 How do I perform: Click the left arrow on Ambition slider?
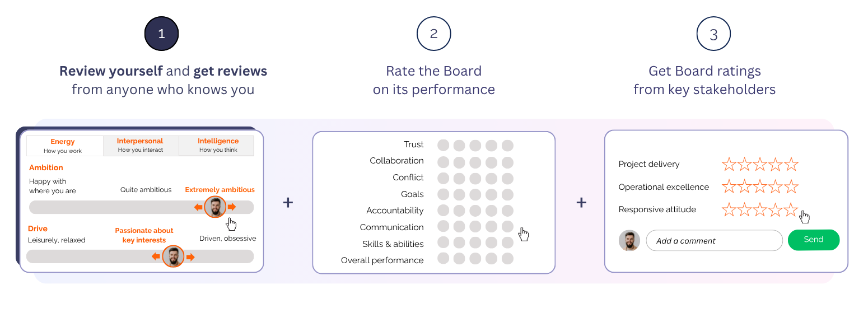(x=198, y=207)
